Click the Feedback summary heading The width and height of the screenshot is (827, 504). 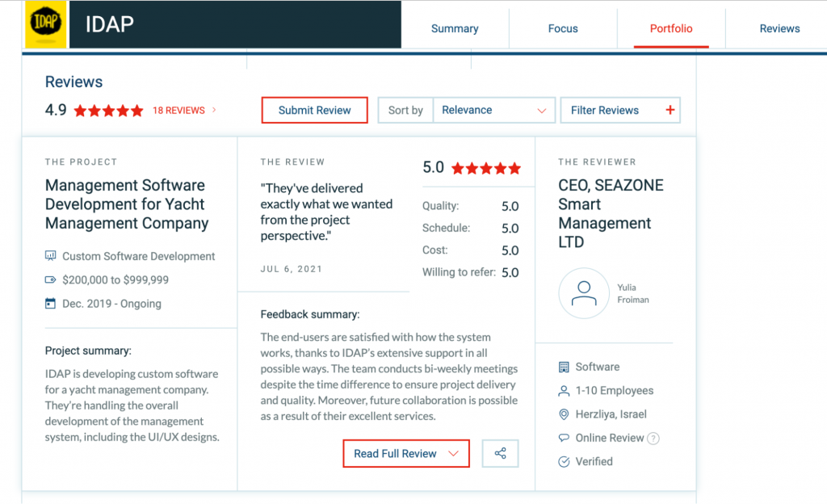[x=310, y=315]
